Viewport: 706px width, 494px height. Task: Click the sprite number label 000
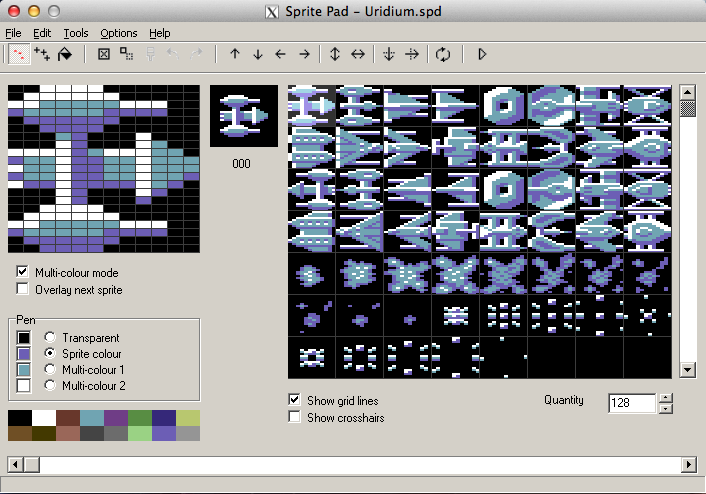[241, 163]
